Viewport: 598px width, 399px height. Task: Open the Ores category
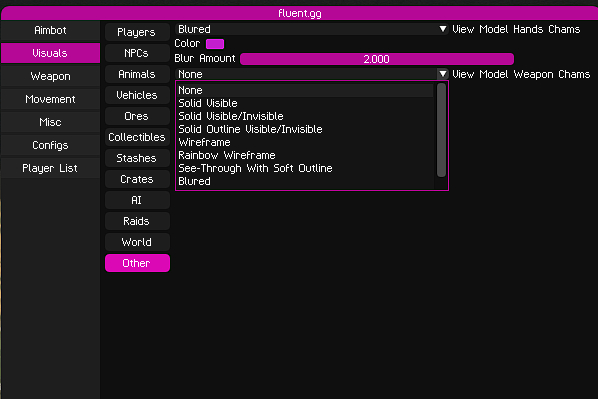pyautogui.click(x=137, y=116)
